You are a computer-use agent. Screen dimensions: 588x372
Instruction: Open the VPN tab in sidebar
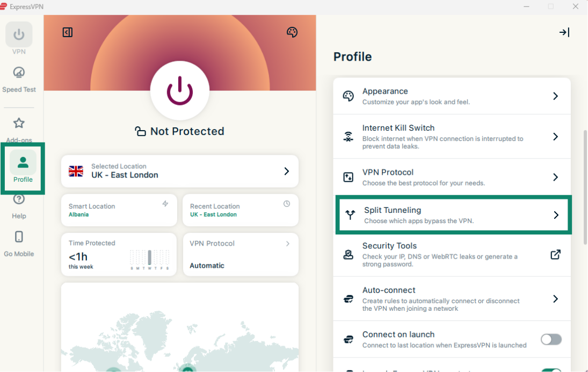(x=19, y=39)
